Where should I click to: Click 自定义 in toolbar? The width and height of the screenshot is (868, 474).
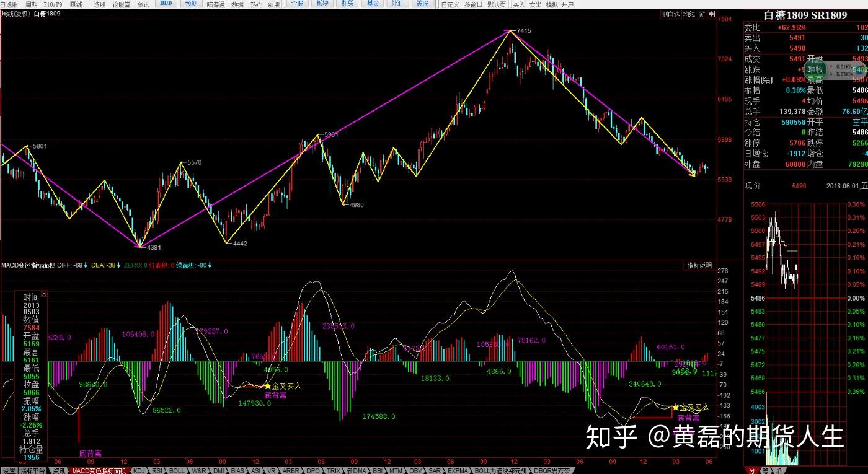(x=450, y=4)
